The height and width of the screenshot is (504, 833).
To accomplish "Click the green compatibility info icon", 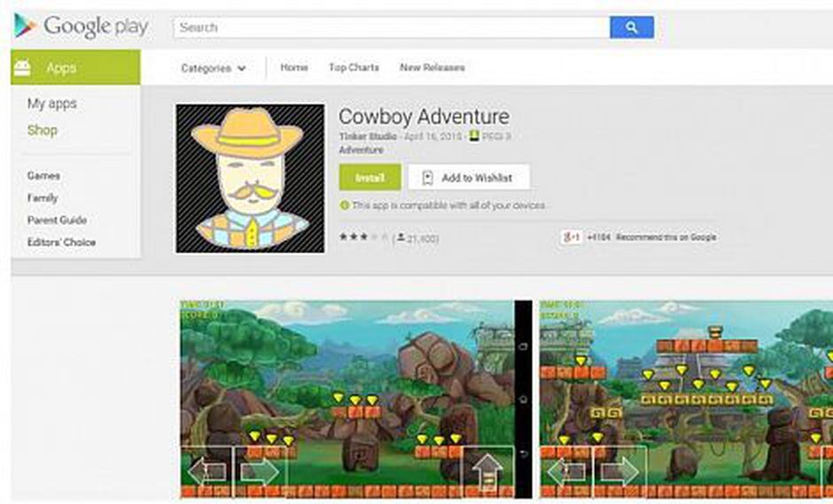I will [344, 205].
